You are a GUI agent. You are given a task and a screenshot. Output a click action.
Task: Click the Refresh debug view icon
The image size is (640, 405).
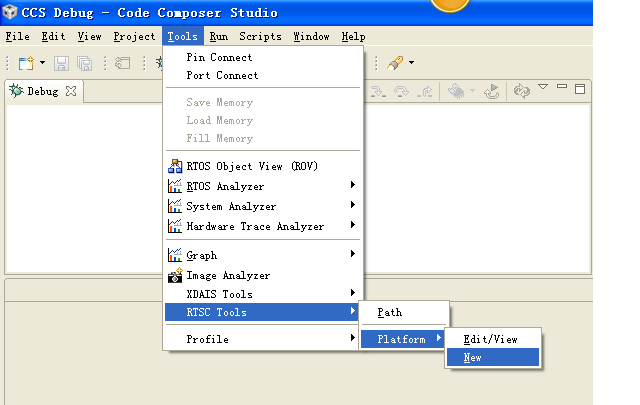pyautogui.click(x=522, y=91)
